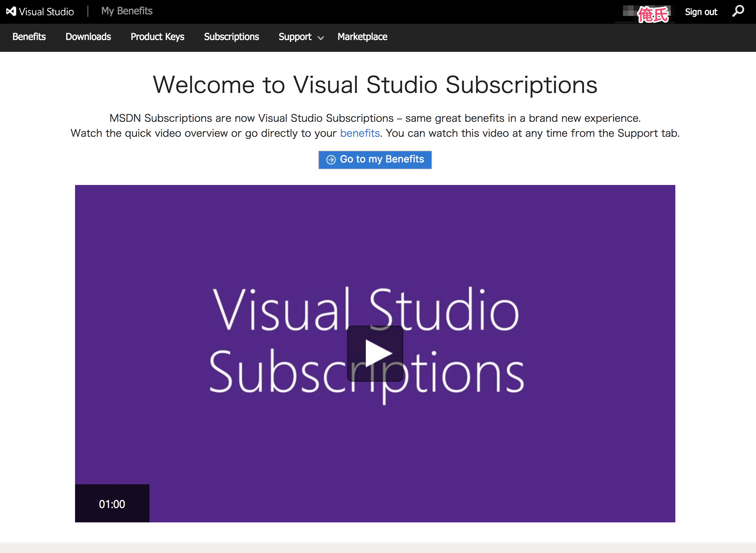The width and height of the screenshot is (756, 553).
Task: Open the Benefits tab
Action: (x=29, y=37)
